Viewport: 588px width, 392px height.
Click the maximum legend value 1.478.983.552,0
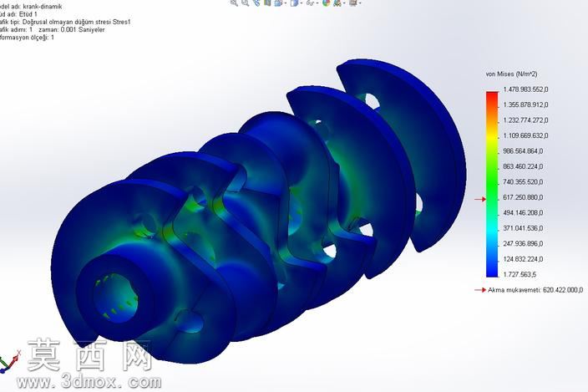(x=525, y=89)
